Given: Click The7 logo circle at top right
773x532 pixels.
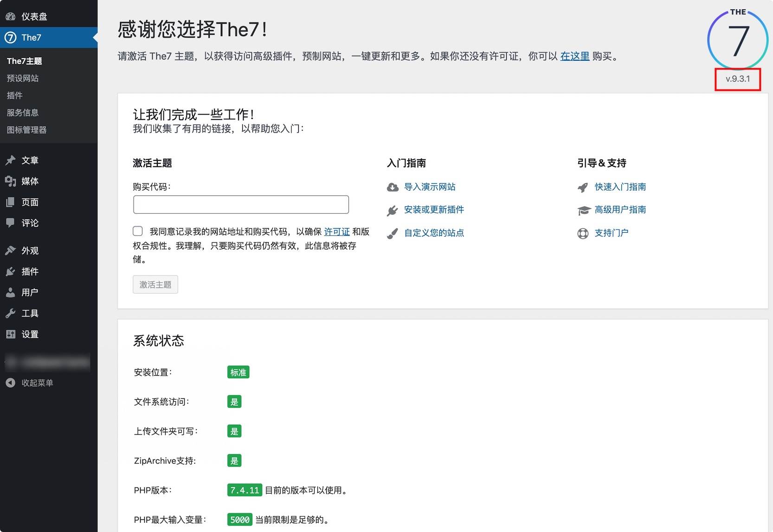Looking at the screenshot, I should tap(738, 39).
